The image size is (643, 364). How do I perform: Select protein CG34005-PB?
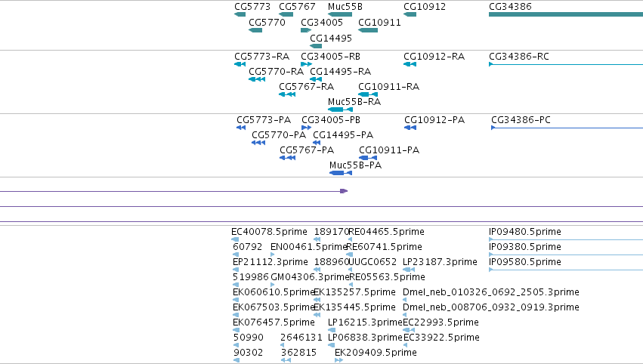(x=331, y=120)
